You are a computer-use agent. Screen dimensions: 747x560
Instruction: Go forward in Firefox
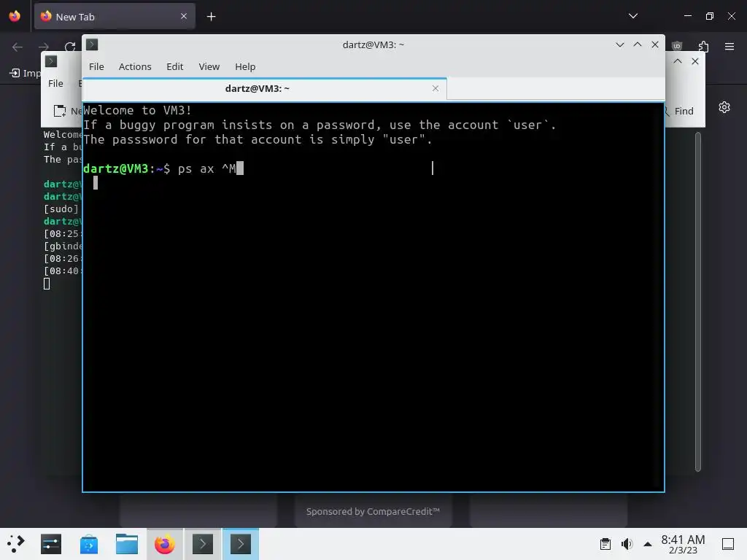(43, 47)
